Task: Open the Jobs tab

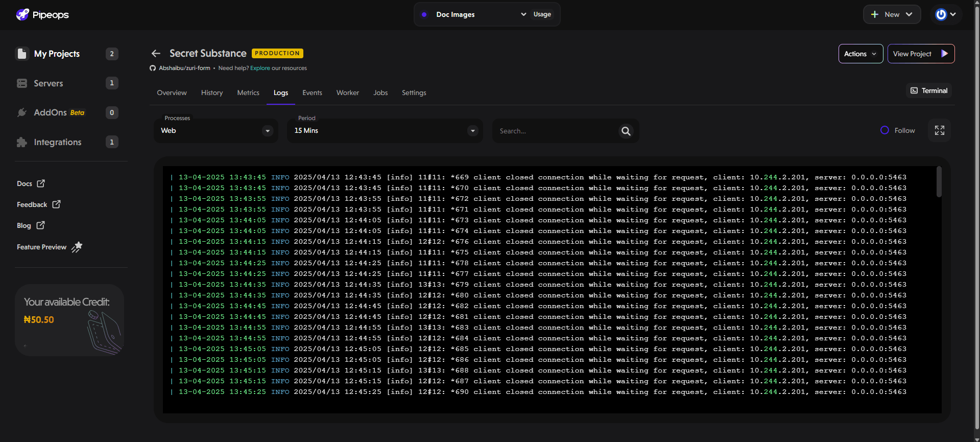Action: pyautogui.click(x=380, y=92)
